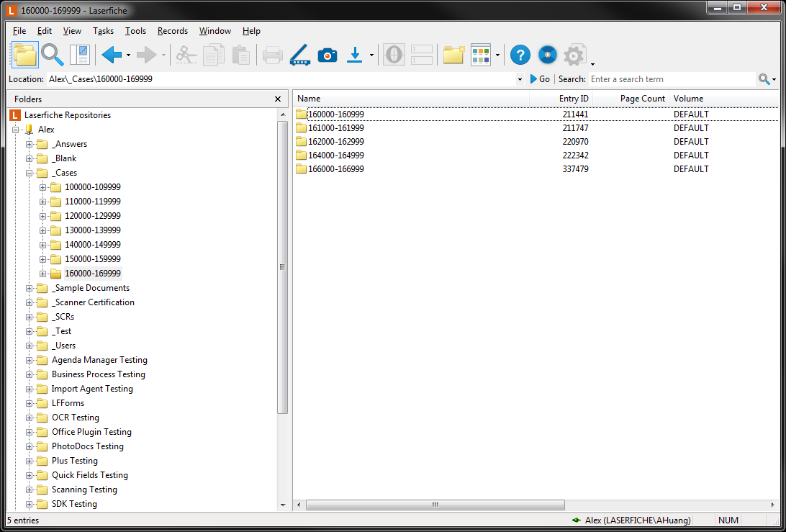Open the File menu
This screenshot has height=532, width=786.
pyautogui.click(x=19, y=31)
